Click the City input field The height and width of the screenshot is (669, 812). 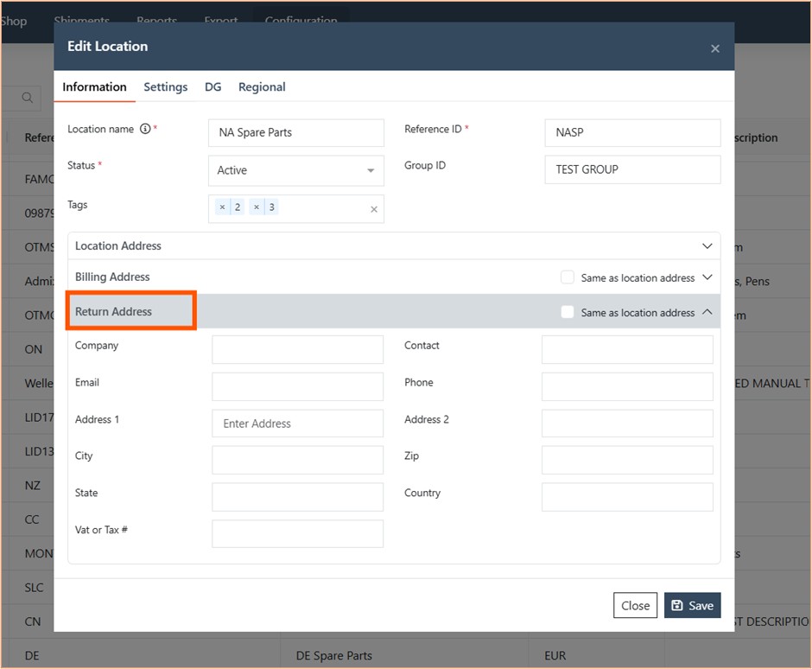(298, 460)
